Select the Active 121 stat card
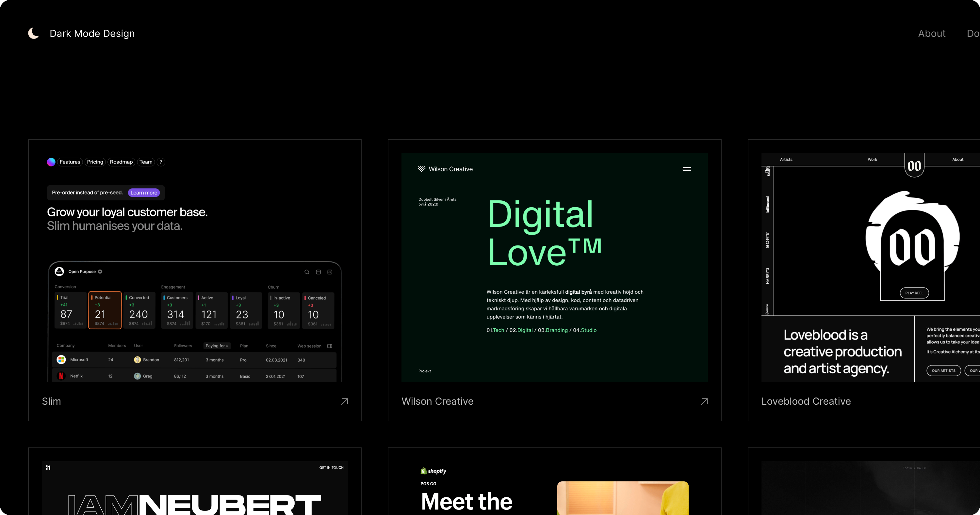Screen dimensions: 980x515 pyautogui.click(x=212, y=310)
